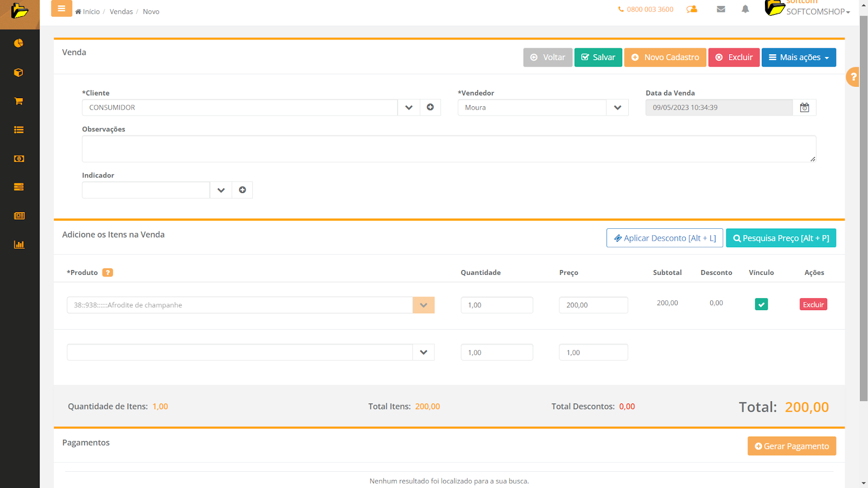The height and width of the screenshot is (488, 868).
Task: Toggle the hamburger sidebar menu button
Action: [61, 9]
